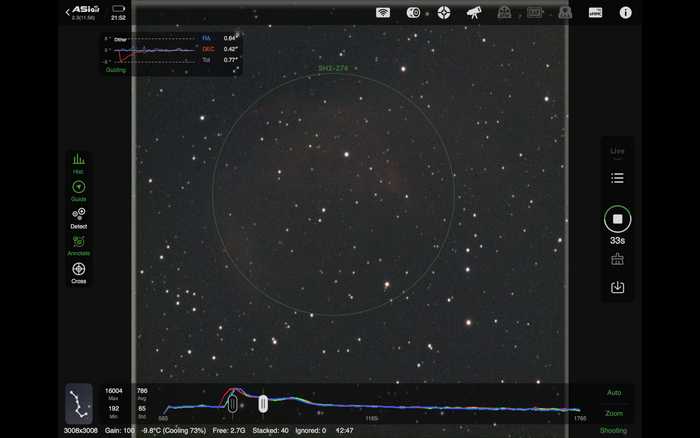The width and height of the screenshot is (700, 438).
Task: Expand the Live mode selector
Action: click(617, 153)
